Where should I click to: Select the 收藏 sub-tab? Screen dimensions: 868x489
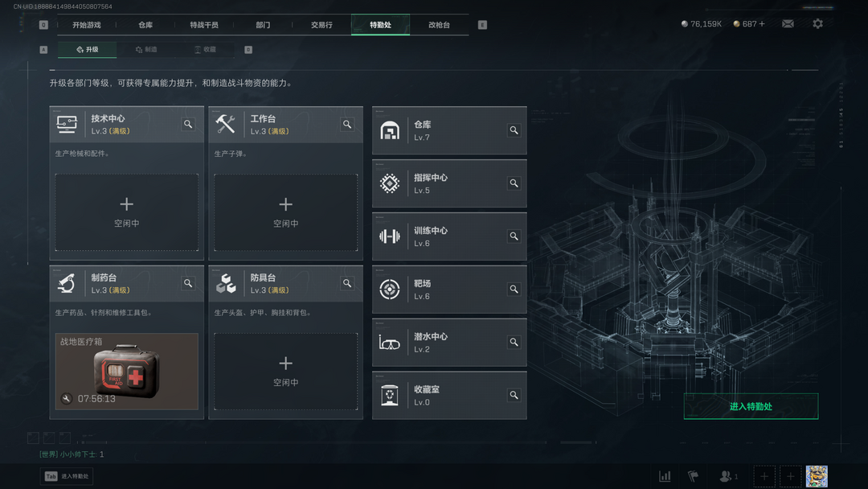click(206, 49)
